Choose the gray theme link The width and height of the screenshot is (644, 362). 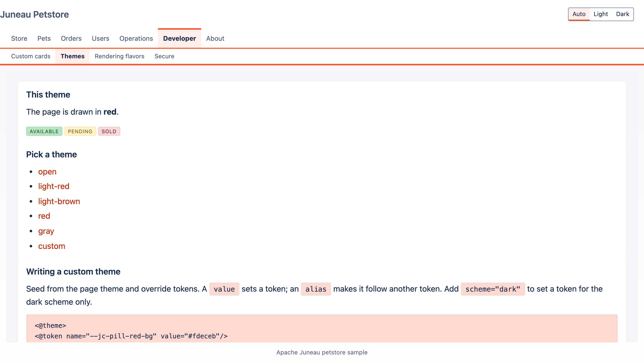[x=46, y=231]
